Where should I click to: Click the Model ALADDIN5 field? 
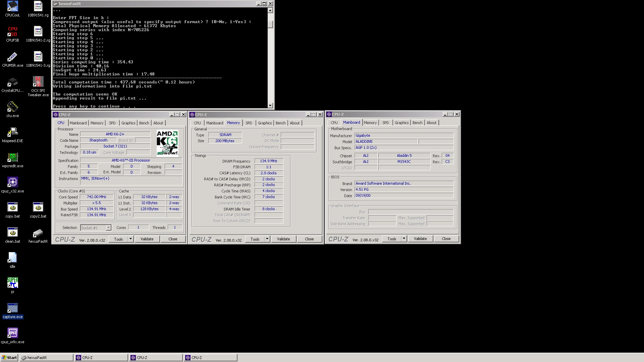(x=386, y=142)
